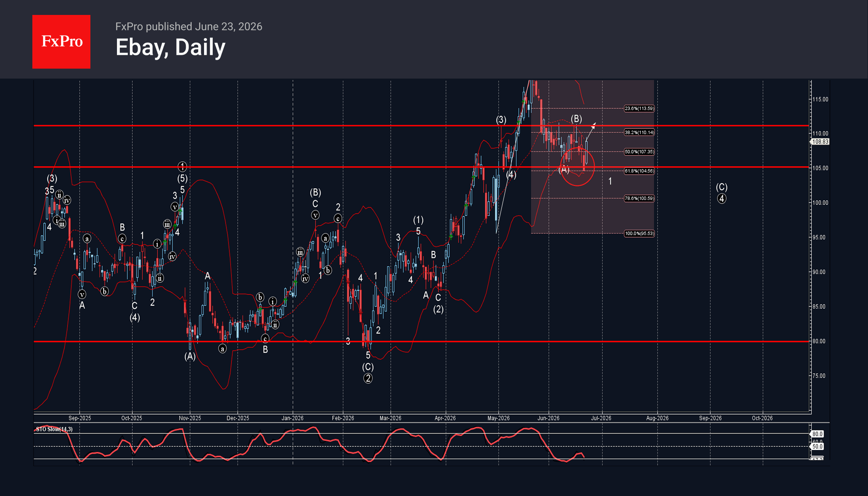Click the Nov-2025 date axis label
868x496 pixels.
click(190, 418)
